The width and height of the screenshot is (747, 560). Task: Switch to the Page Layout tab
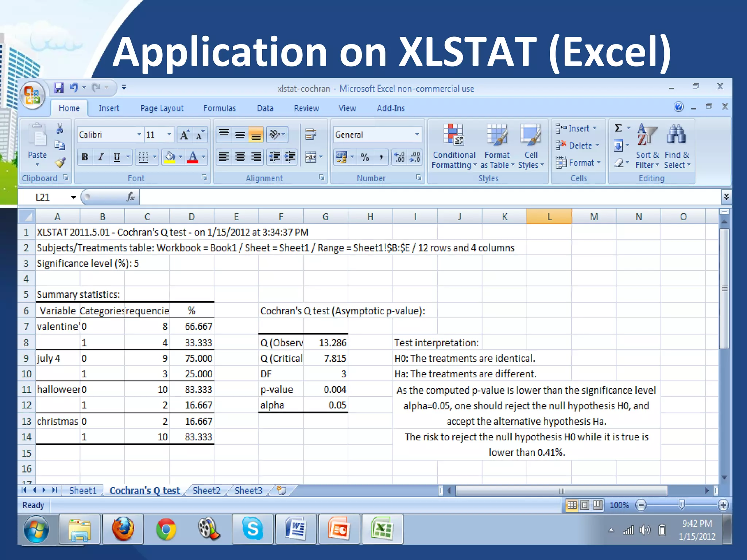(x=162, y=108)
